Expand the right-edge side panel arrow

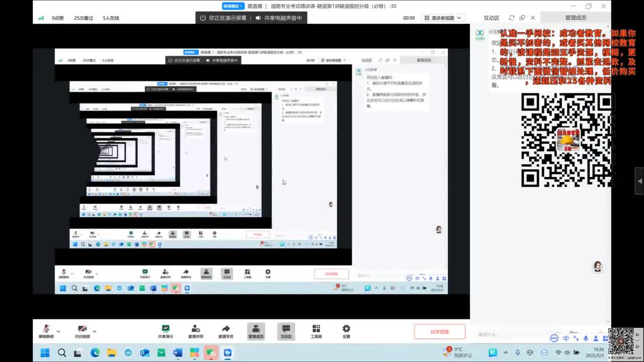639,181
